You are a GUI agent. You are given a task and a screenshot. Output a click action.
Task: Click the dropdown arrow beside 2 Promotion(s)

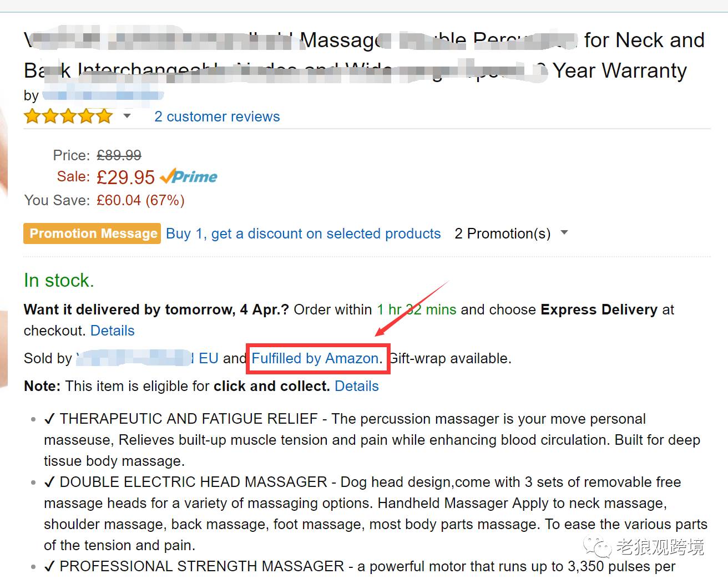564,233
